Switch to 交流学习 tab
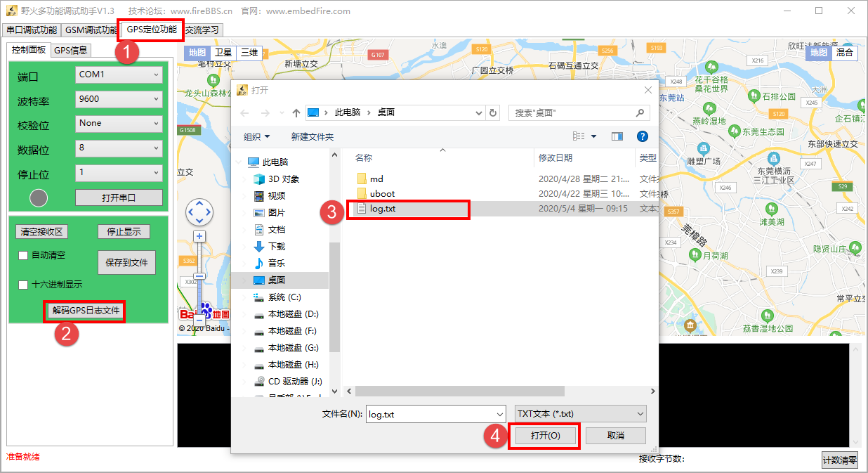This screenshot has width=868, height=473. coord(202,30)
